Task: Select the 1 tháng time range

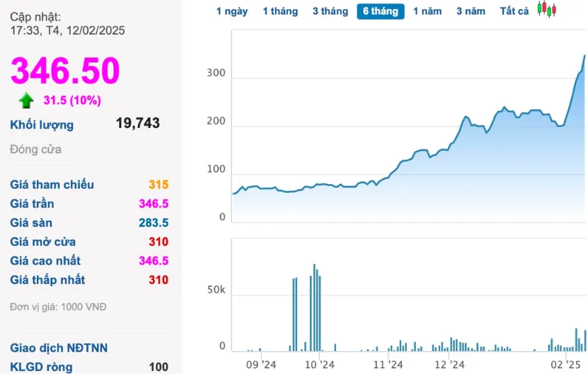Action: pos(280,11)
